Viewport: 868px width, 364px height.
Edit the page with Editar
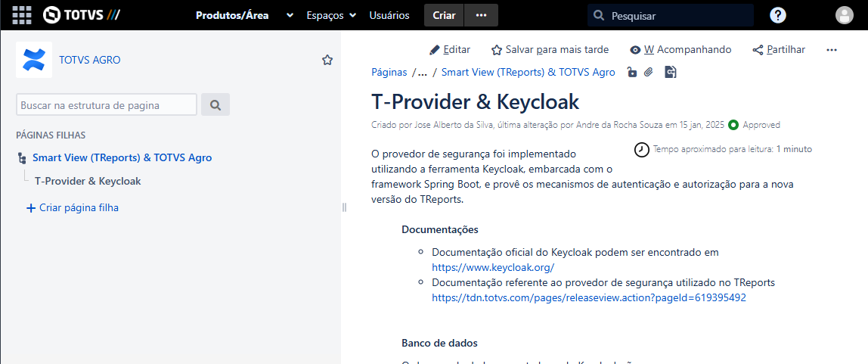click(x=450, y=50)
